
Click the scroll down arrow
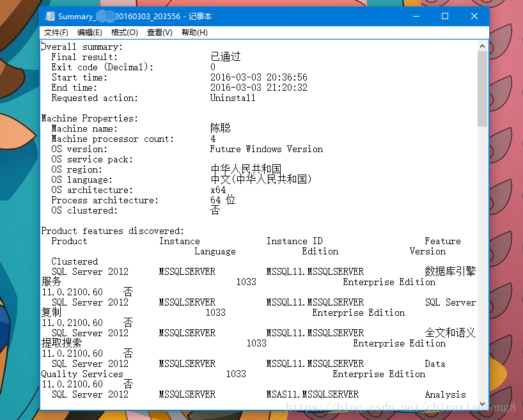click(x=482, y=403)
